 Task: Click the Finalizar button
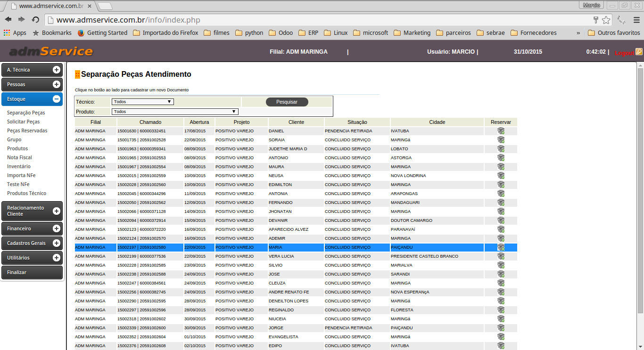tap(32, 272)
